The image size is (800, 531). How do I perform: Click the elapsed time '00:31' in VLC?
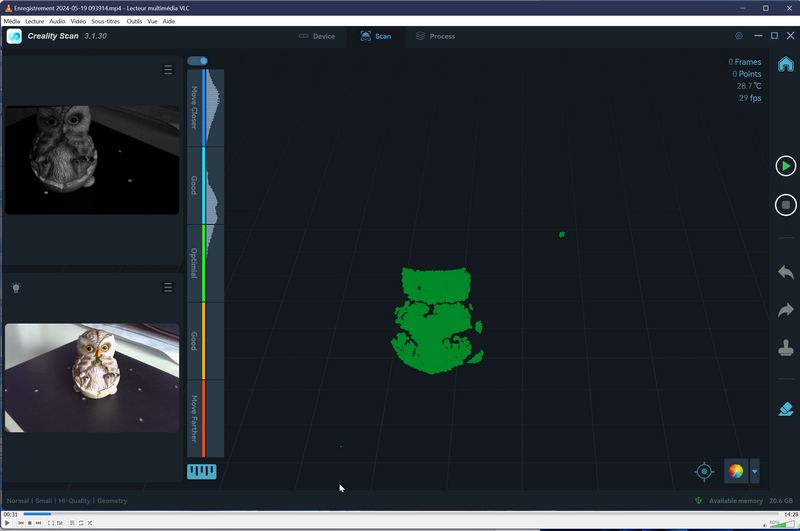coord(11,514)
